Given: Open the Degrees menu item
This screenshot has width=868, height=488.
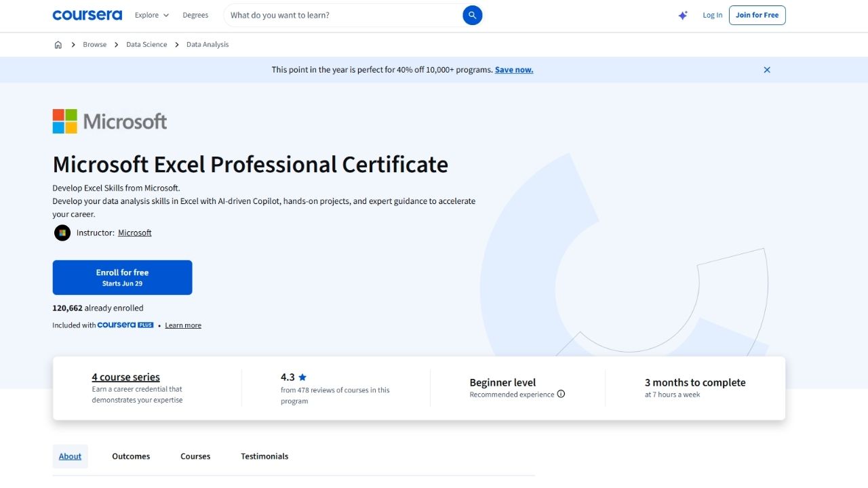Looking at the screenshot, I should 195,15.
